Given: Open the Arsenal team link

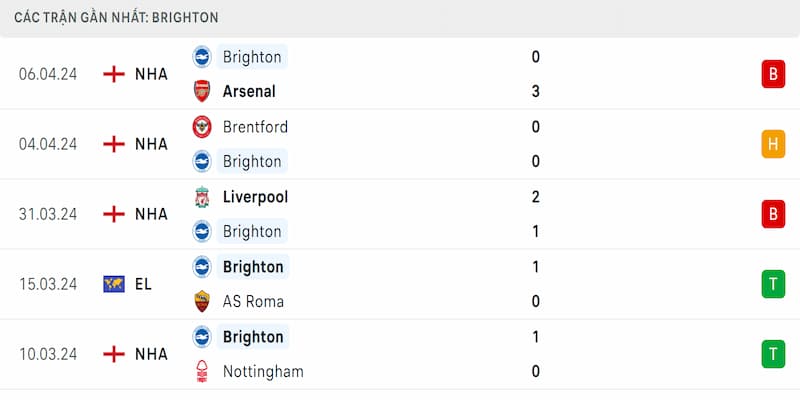Looking at the screenshot, I should pos(249,92).
